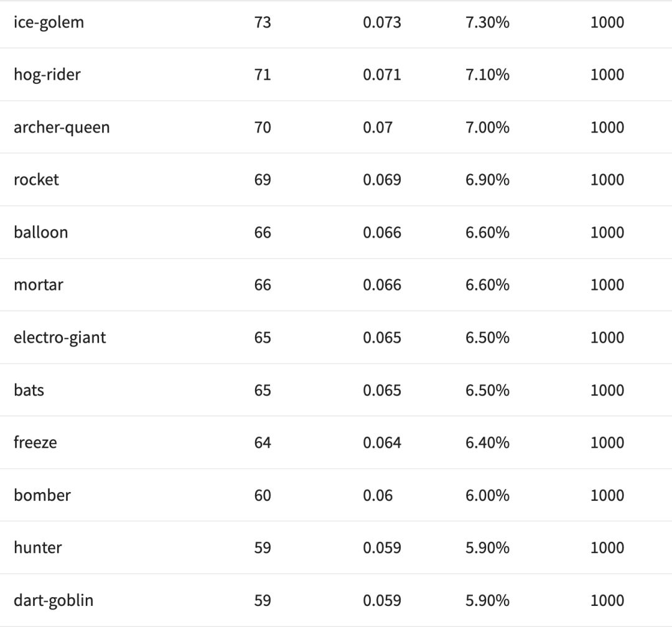This screenshot has width=672, height=627.
Task: Click the electro-giant name cell
Action: click(60, 337)
